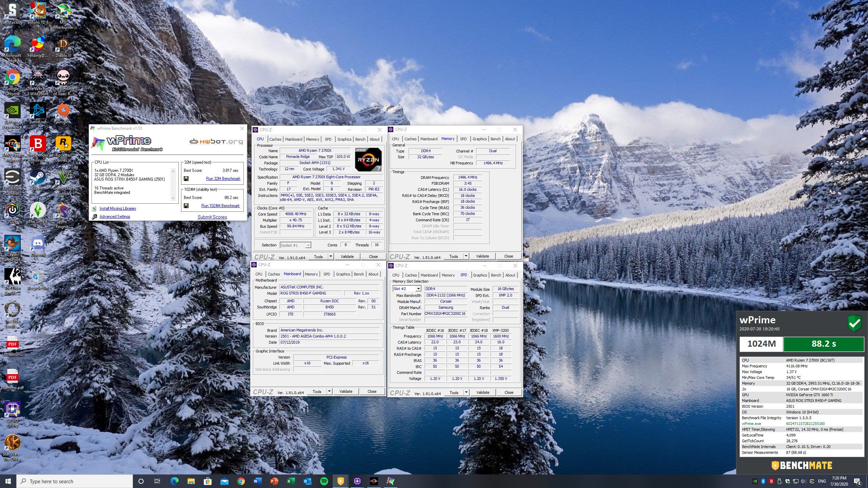
Task: Open iCUE desktop shortcut
Action: tap(12, 213)
